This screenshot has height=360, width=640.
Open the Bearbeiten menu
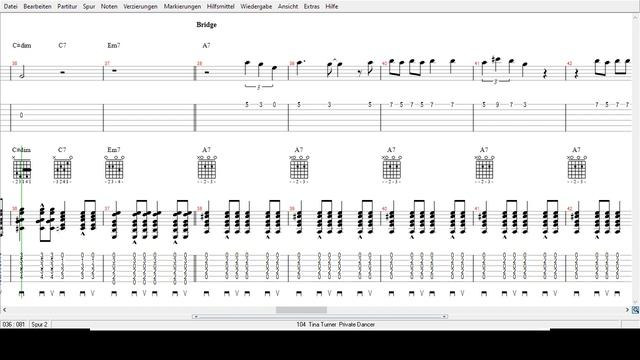38,7
